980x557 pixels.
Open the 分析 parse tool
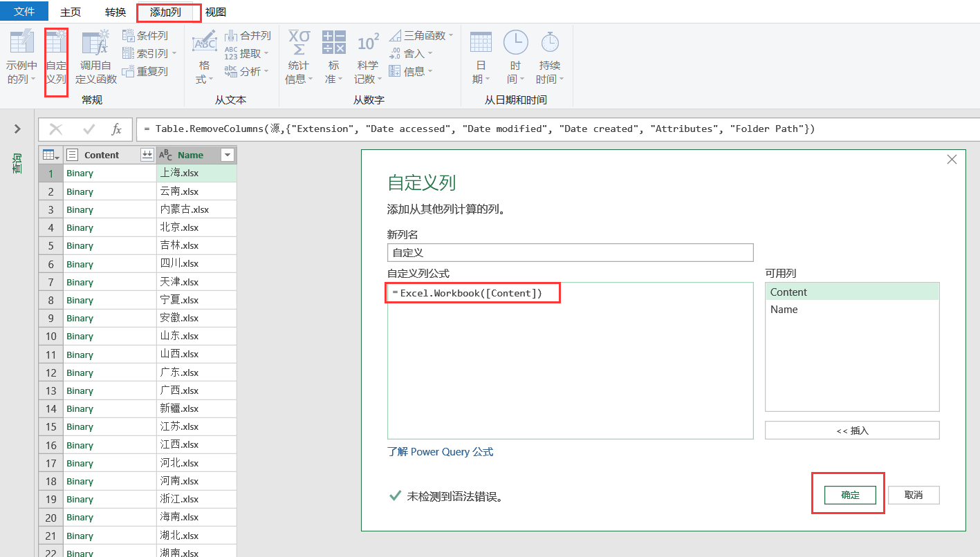[x=247, y=71]
